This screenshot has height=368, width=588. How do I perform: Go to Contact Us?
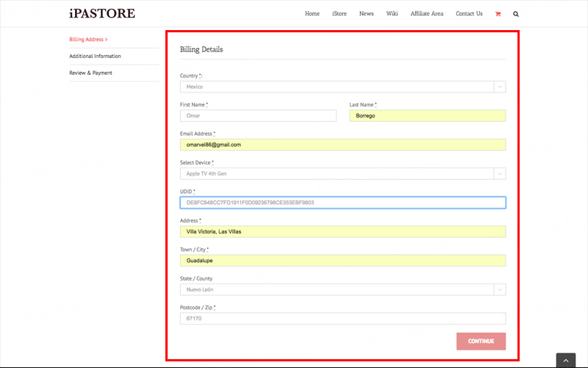tap(469, 13)
